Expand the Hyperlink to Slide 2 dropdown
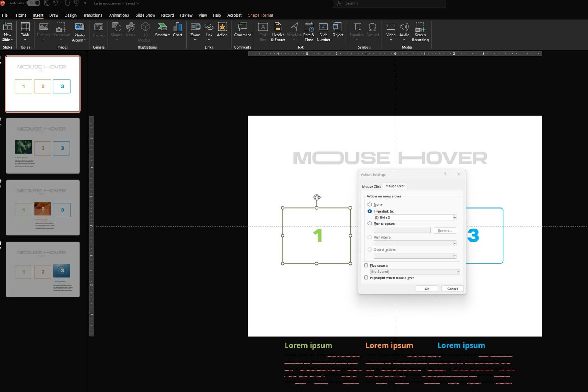The image size is (588, 392). click(454, 218)
